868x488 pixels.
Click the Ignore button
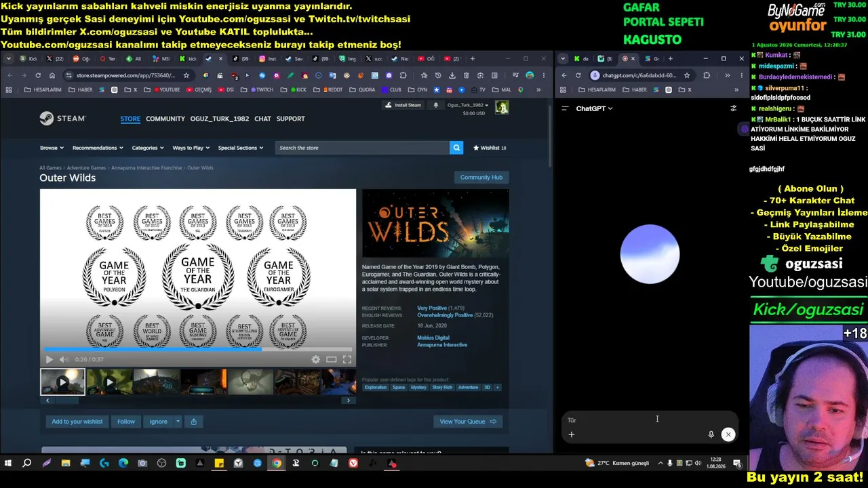[158, 422]
